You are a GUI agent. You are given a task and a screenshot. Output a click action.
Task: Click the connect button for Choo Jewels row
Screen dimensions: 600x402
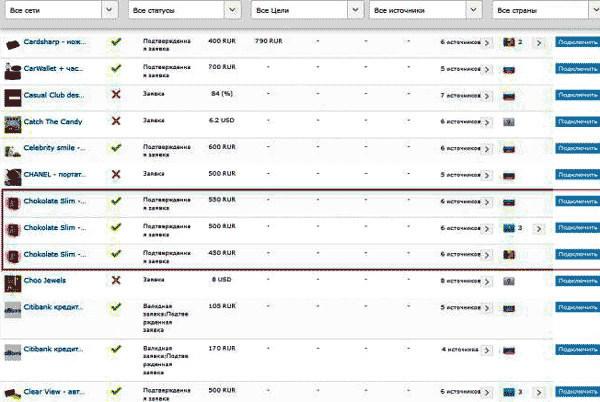point(577,281)
